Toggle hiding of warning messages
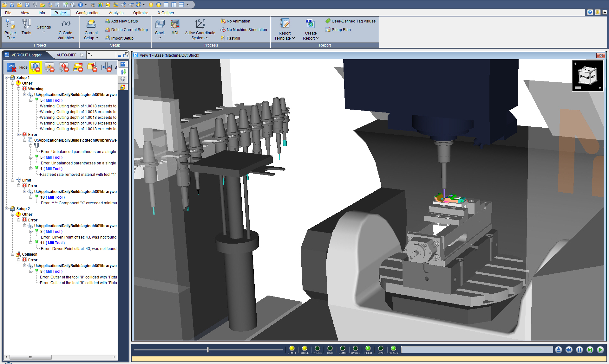Image resolution: width=609 pixels, height=364 pixels. point(49,67)
